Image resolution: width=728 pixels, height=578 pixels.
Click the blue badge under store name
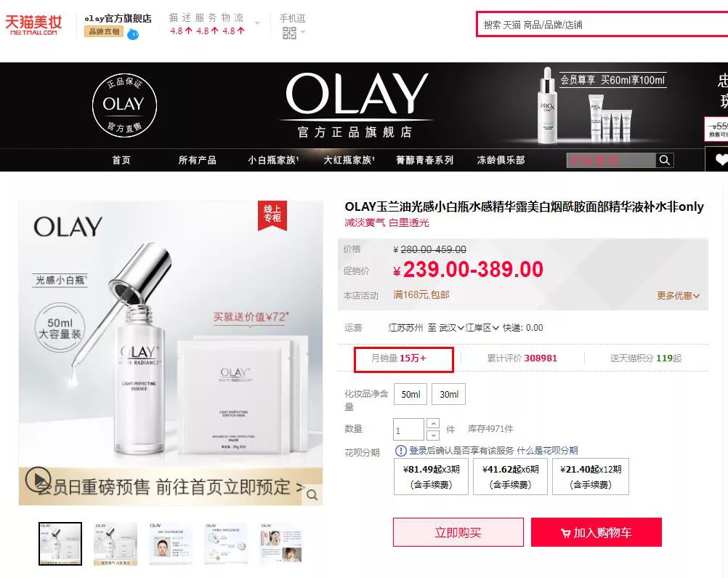pos(133,34)
